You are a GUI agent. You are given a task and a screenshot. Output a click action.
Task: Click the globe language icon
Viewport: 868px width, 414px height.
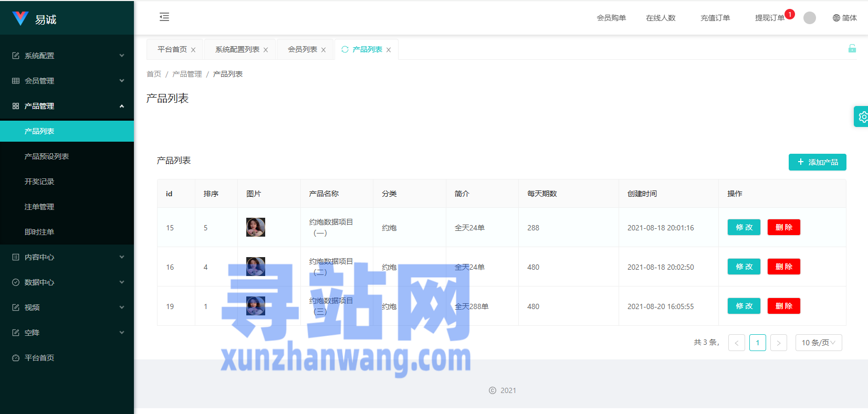[836, 18]
